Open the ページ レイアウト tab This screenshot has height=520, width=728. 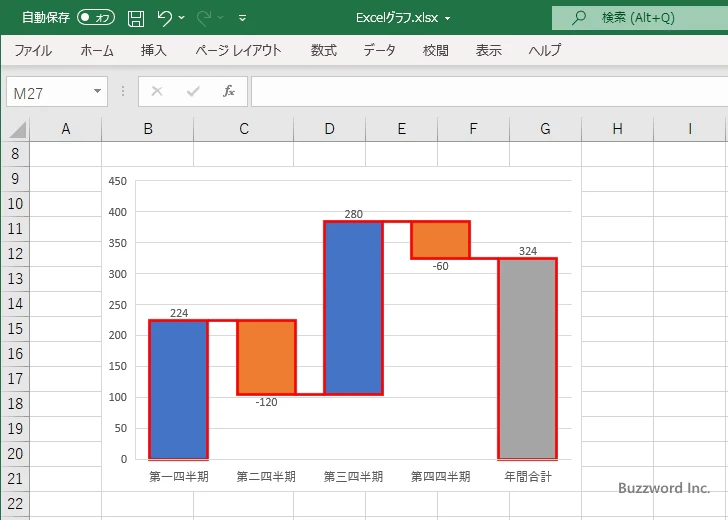pos(238,50)
